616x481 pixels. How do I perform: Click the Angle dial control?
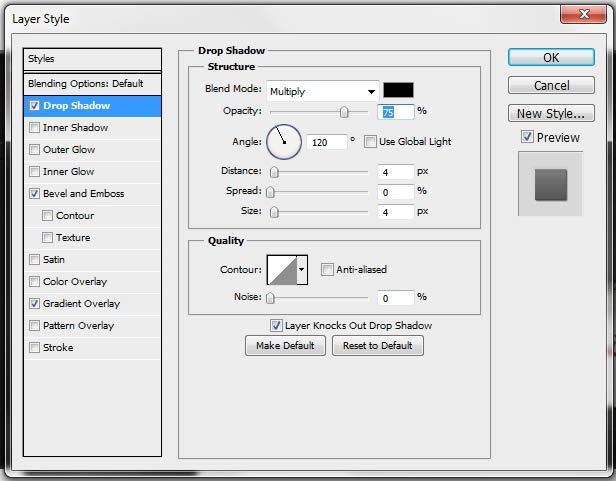(x=284, y=142)
